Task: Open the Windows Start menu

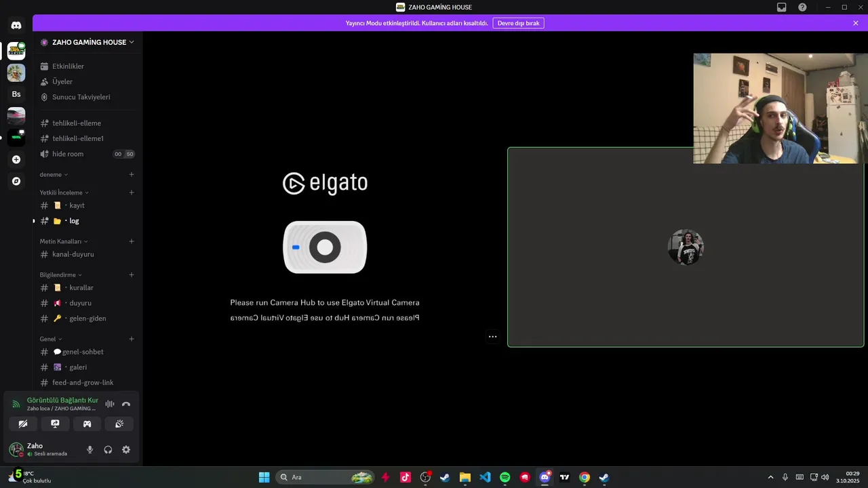Action: pyautogui.click(x=264, y=477)
